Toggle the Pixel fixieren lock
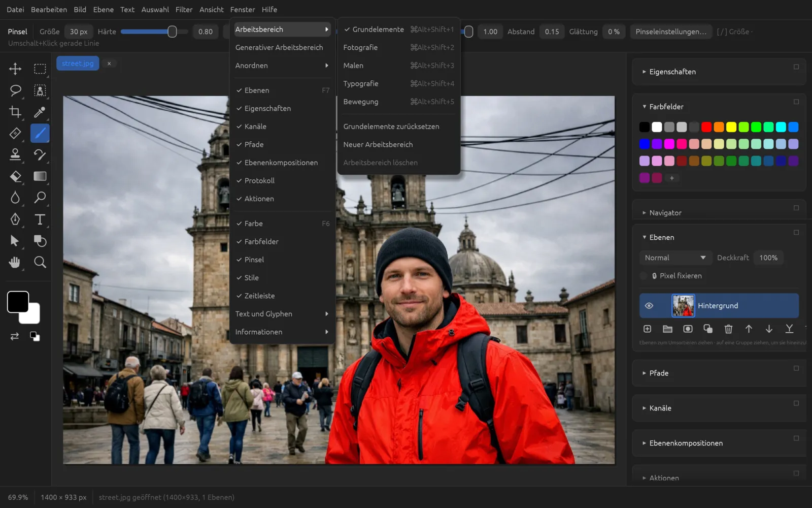The width and height of the screenshot is (812, 508). (644, 276)
